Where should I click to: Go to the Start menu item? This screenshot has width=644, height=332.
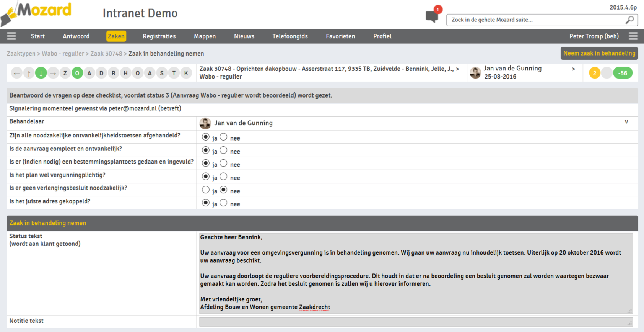coord(38,36)
